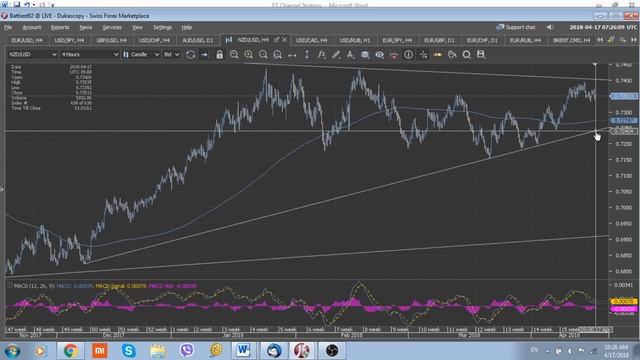Toggle the OHLC info icon

coord(409,54)
